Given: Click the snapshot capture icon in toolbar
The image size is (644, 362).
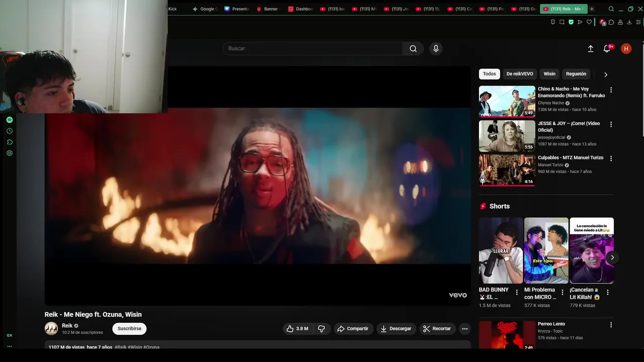Looking at the screenshot, I should click(x=562, y=22).
